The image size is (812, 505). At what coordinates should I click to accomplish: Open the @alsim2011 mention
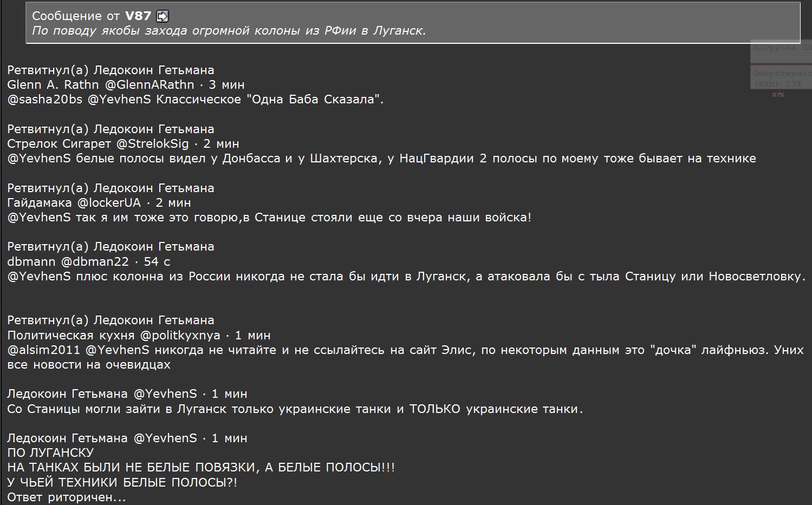44,350
